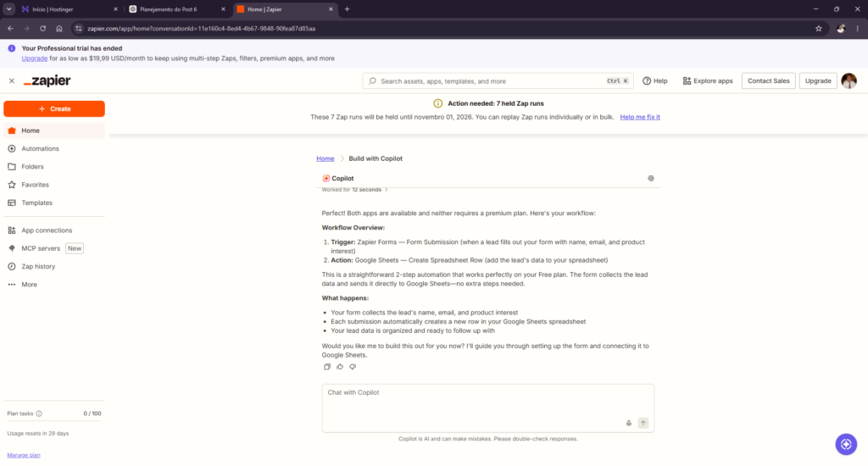Open the browser three-dot menu
Screen dimensions: 868x466
coord(858,29)
